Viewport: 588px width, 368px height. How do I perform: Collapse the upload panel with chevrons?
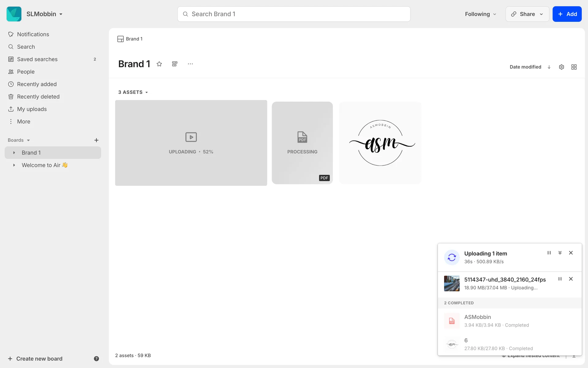(x=560, y=253)
